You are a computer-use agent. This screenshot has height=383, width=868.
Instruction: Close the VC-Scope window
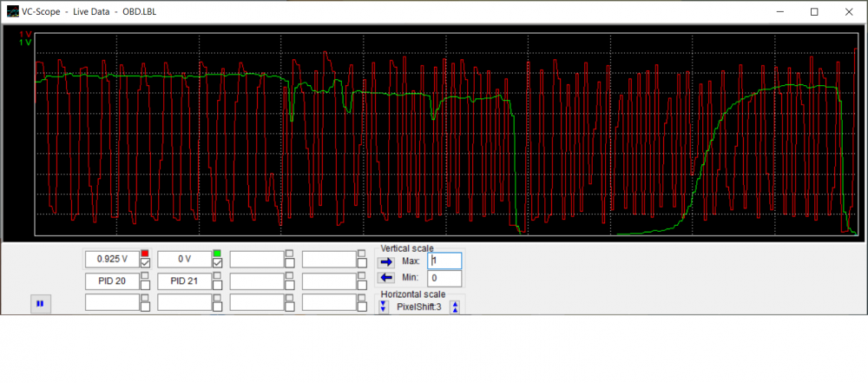tap(849, 11)
